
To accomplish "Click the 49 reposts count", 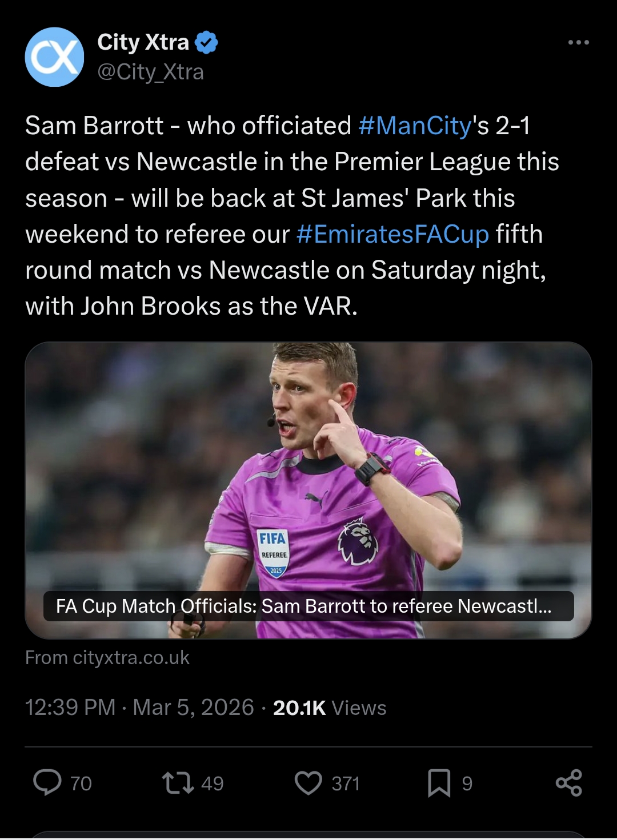I will pos(212,783).
